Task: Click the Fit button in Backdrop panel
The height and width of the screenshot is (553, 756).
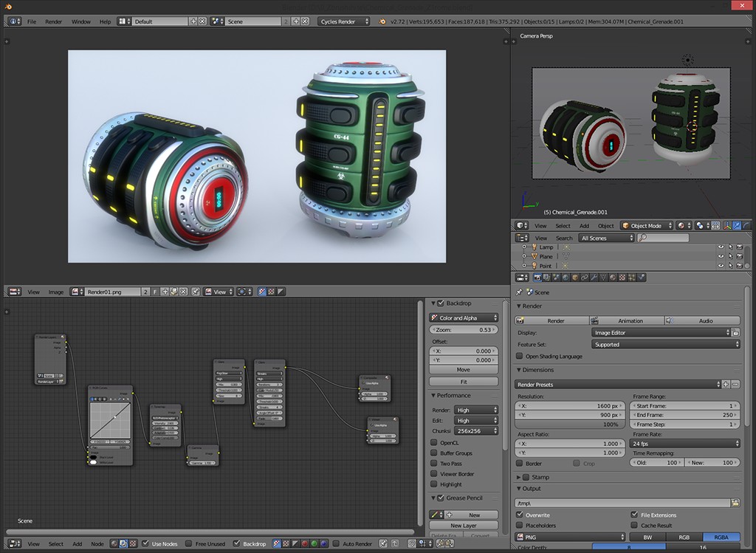Action: pos(463,381)
